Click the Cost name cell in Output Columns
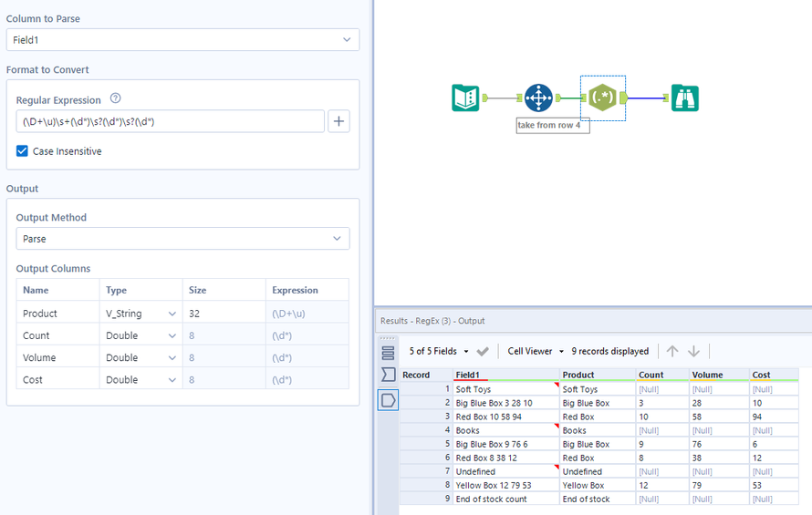Image resolution: width=812 pixels, height=515 pixels. pos(58,380)
